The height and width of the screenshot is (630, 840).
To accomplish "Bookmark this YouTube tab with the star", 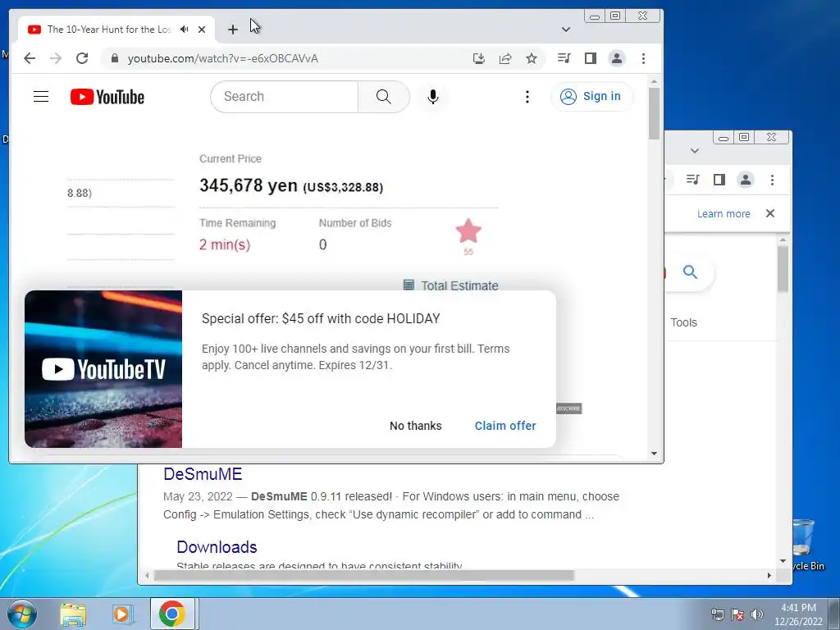I will click(532, 58).
